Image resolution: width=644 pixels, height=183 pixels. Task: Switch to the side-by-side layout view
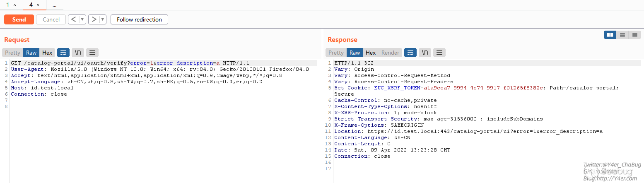[610, 35]
